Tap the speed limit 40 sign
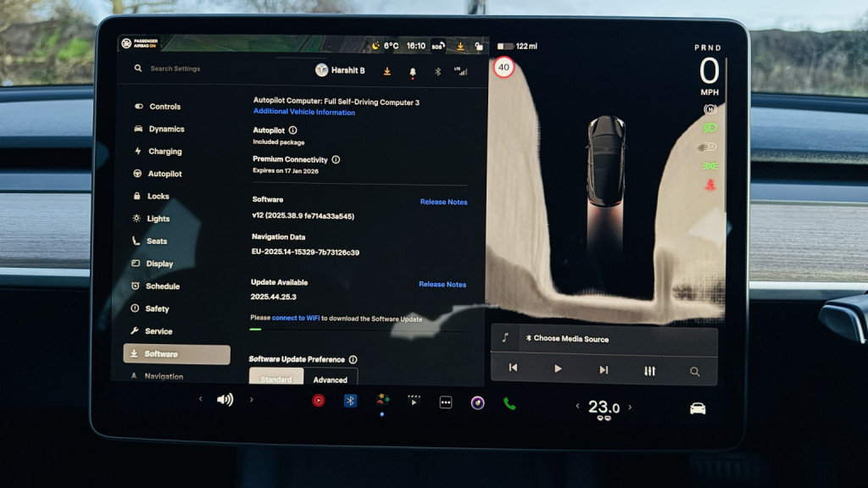Screen dimensions: 868x488 pos(504,66)
